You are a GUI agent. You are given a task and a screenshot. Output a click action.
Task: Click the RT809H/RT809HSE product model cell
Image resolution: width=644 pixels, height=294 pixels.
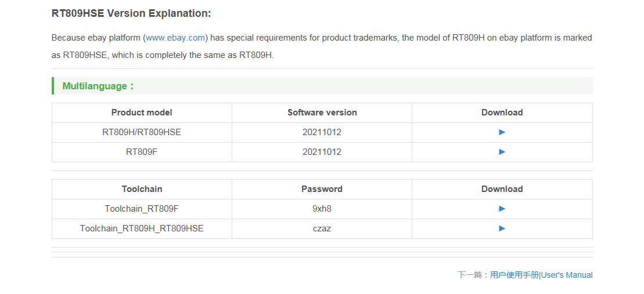tap(142, 132)
